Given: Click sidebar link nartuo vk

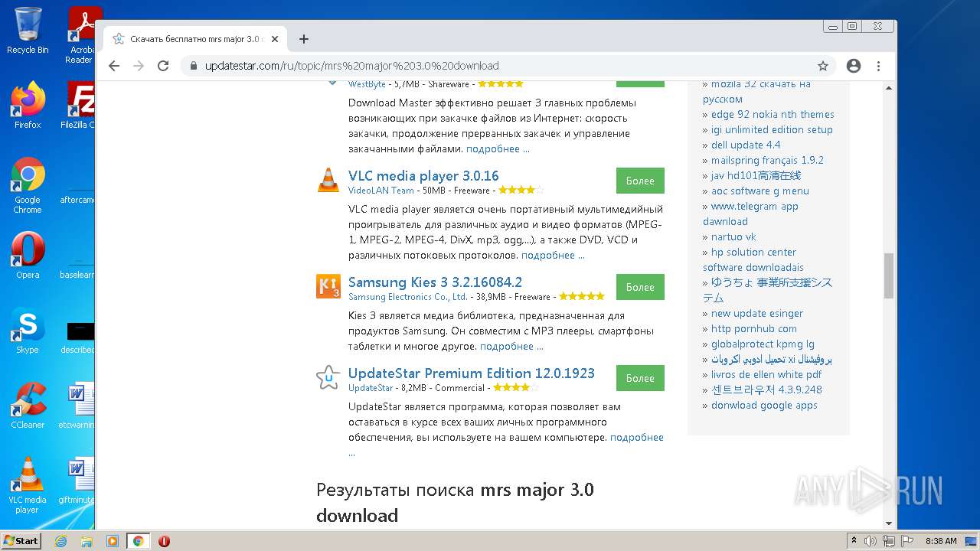Looking at the screenshot, I should [733, 236].
